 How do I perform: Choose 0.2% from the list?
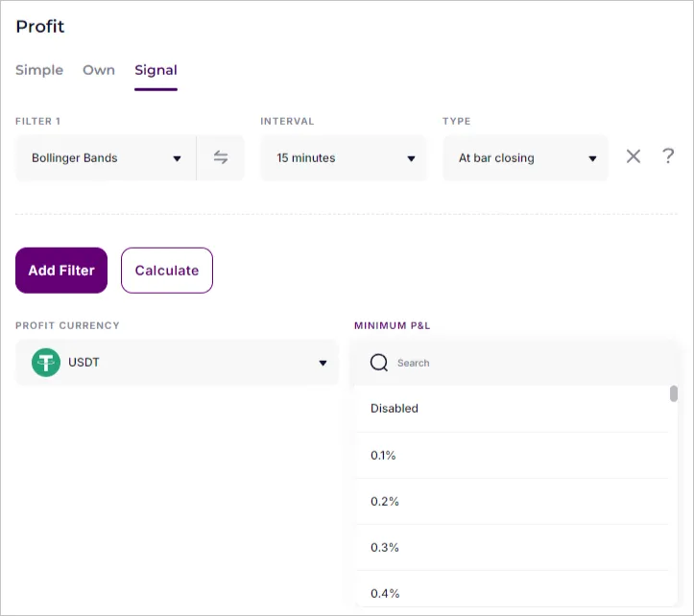coord(384,501)
